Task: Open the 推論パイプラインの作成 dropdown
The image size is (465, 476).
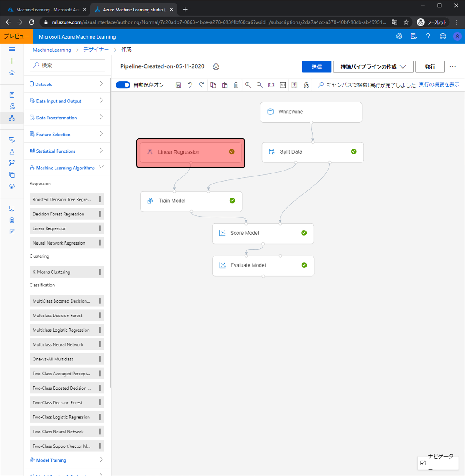Action: [373, 67]
